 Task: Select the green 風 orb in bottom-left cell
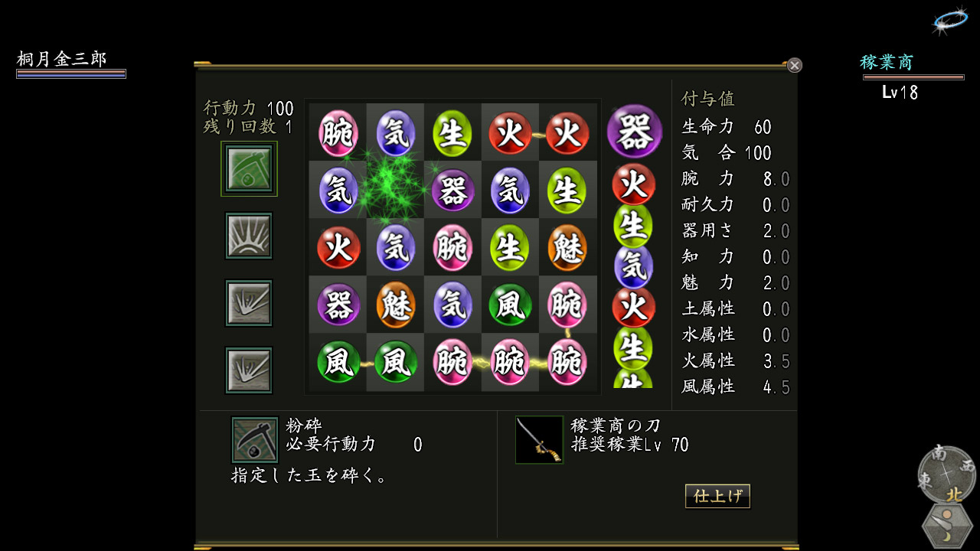338,362
